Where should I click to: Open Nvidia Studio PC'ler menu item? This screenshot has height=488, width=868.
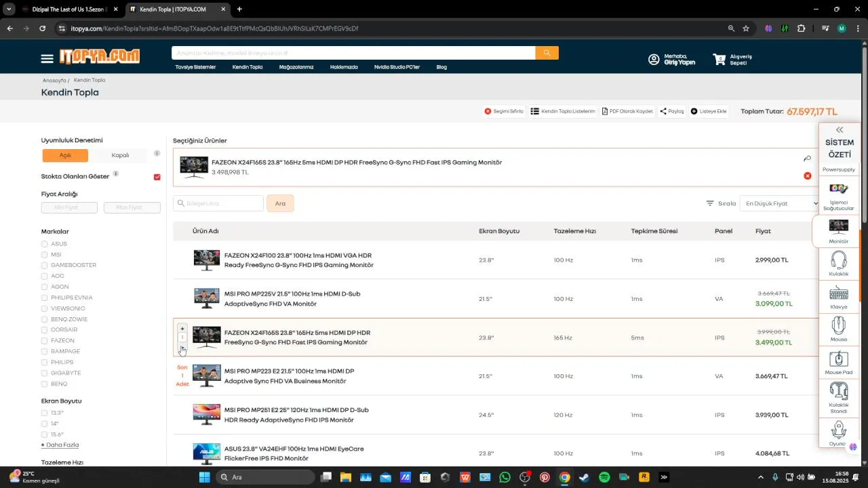[397, 67]
